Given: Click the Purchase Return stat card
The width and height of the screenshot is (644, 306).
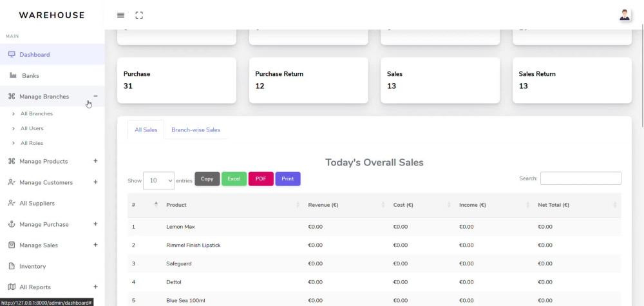Looking at the screenshot, I should (308, 80).
